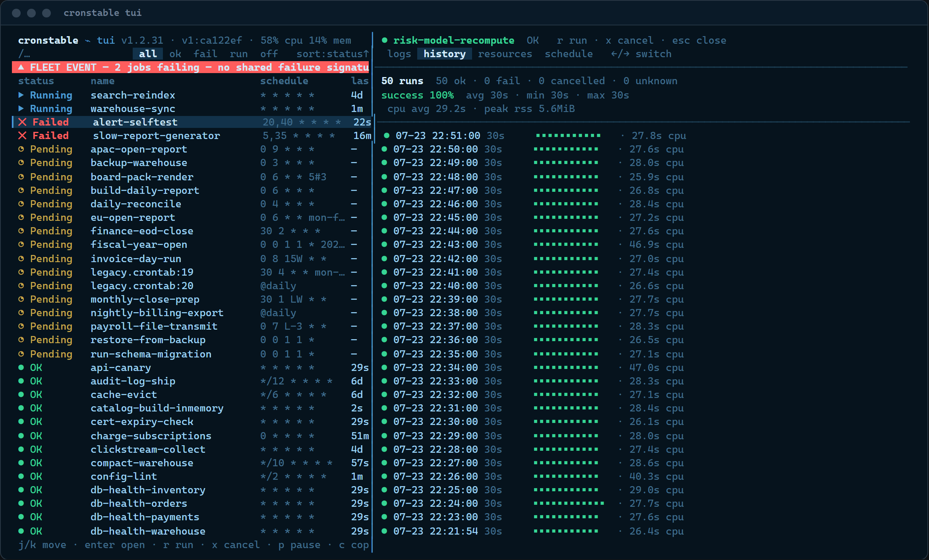Select the fiscal-year-open job row

coord(192,244)
